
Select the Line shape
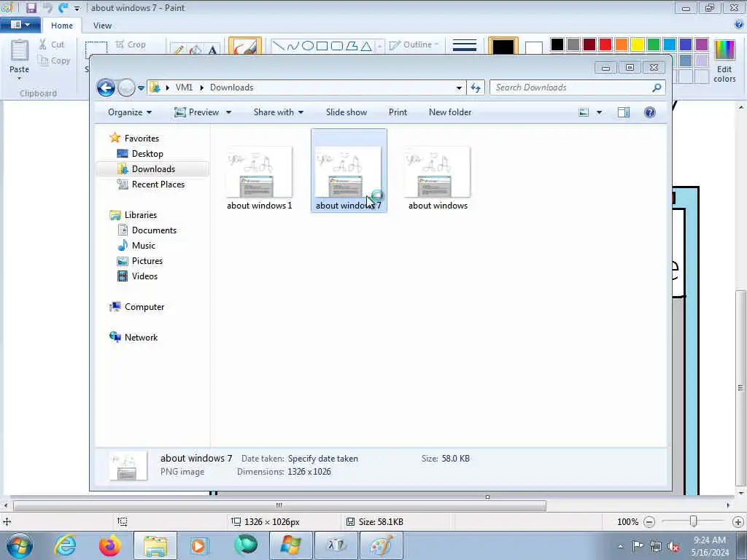coord(279,46)
